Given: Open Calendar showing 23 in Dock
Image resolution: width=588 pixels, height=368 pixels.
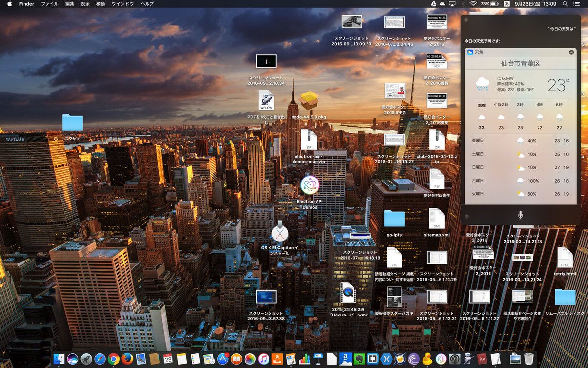Looking at the screenshot, I should coord(168,359).
